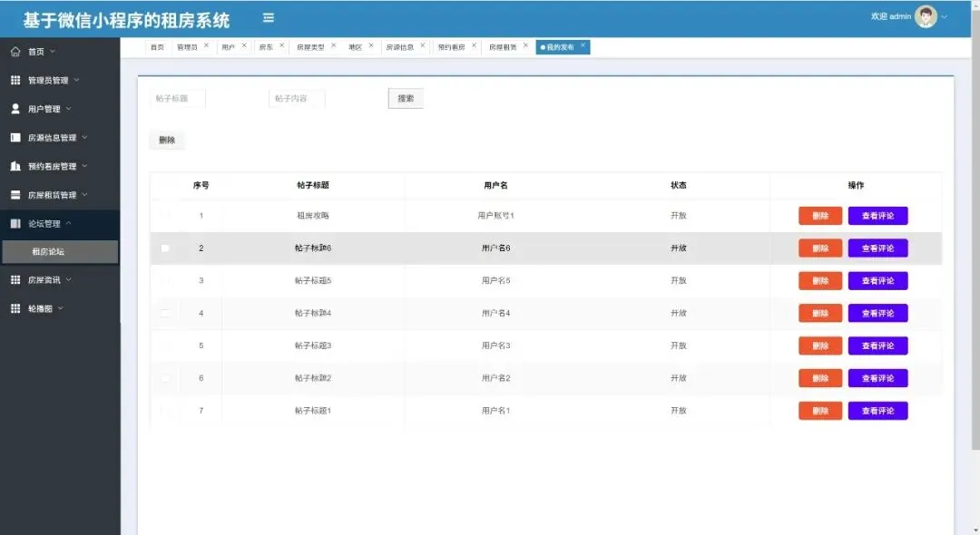Close the active 我的发布 tab
Image resolution: width=980 pixels, height=535 pixels.
pos(583,45)
